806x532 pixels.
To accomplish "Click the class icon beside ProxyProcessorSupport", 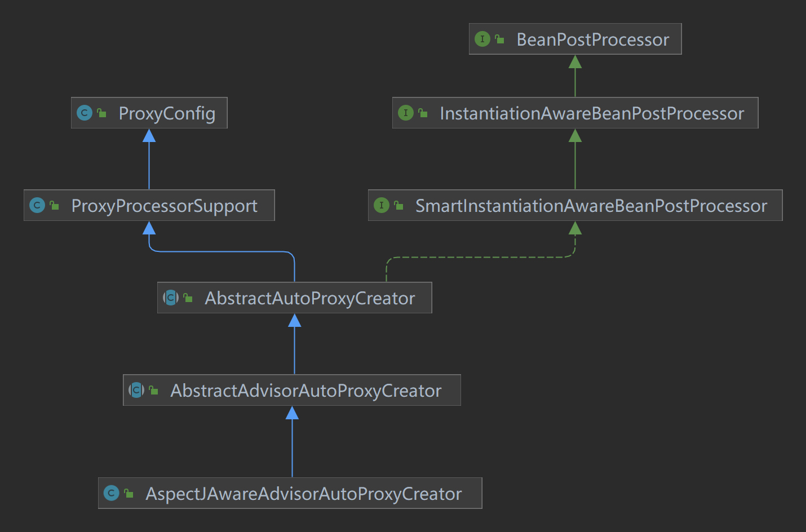I will (37, 205).
